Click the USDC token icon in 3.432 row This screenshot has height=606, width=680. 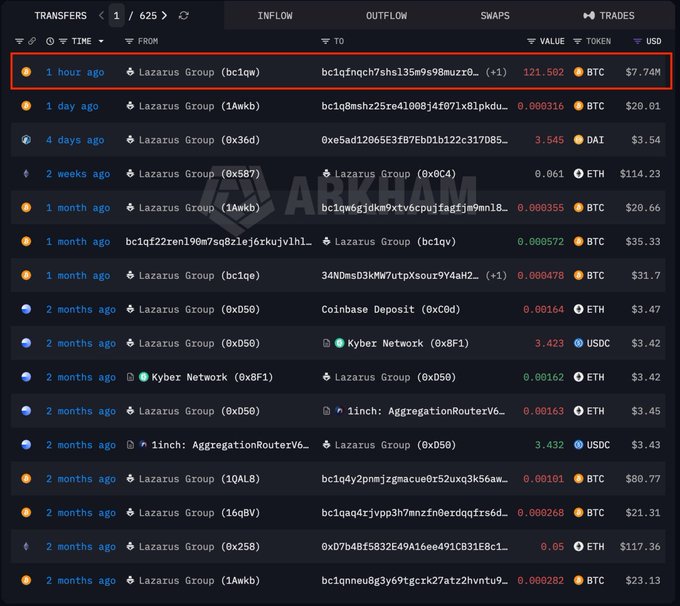coord(579,445)
